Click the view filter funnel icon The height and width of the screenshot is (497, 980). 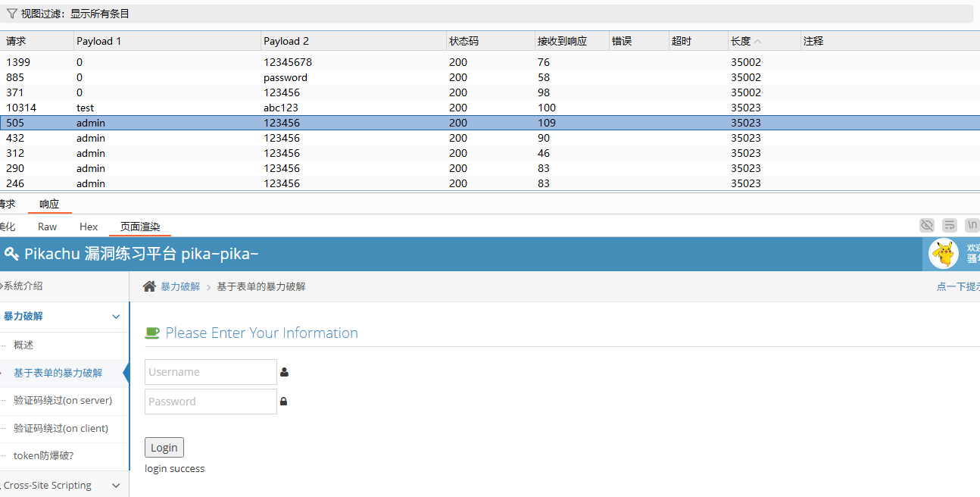coord(11,14)
